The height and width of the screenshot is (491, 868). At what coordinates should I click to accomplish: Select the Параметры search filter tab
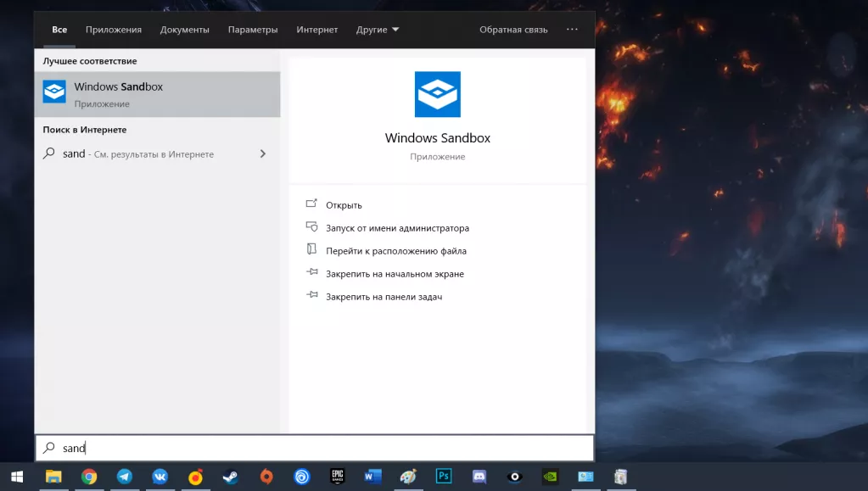click(x=253, y=30)
